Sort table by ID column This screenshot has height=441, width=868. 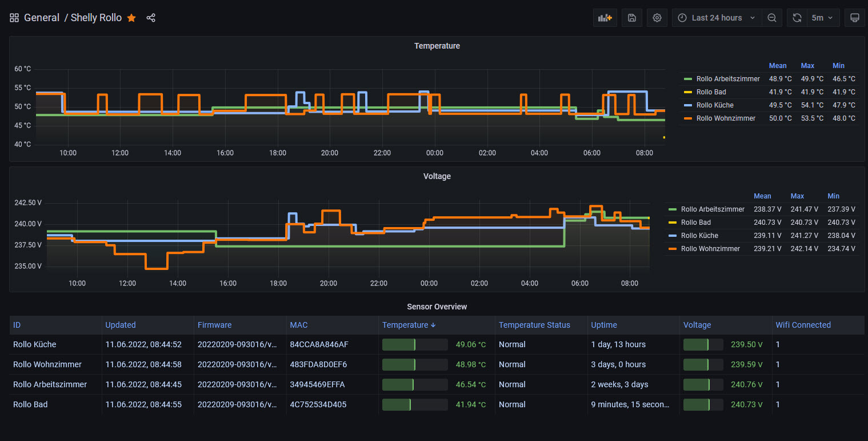tap(17, 325)
